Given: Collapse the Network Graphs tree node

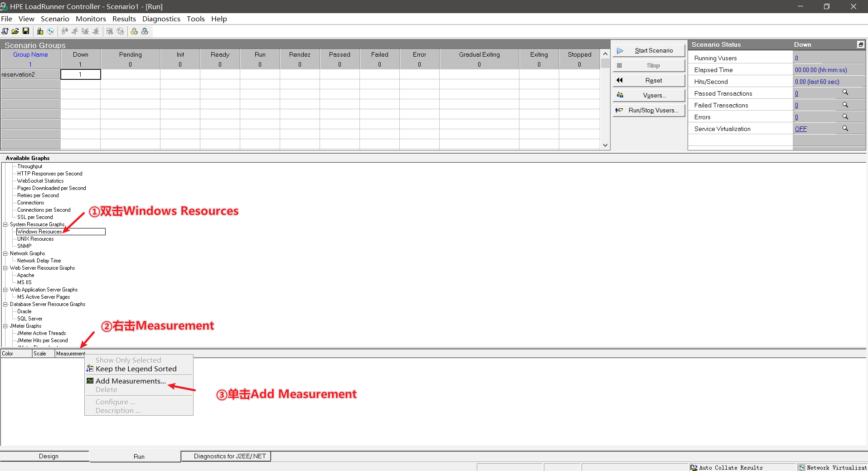Looking at the screenshot, I should click(5, 253).
